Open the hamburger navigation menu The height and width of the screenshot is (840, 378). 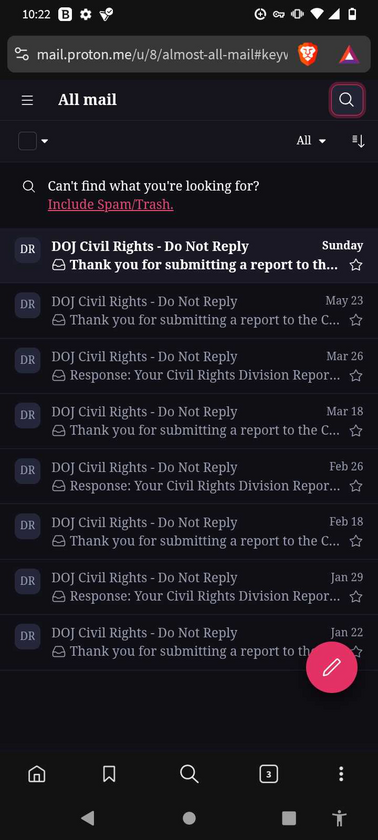(27, 100)
